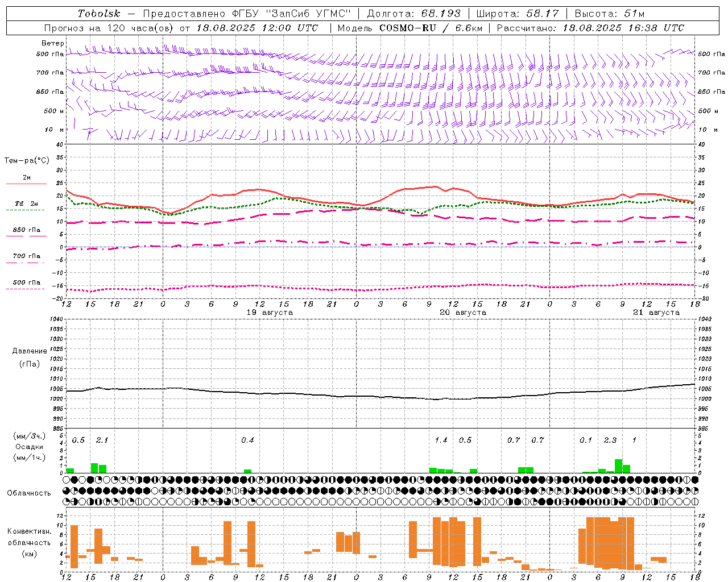Screen dimensions: 728x582
Task: Click the 0.1 precipitation total
Action: tap(586, 440)
